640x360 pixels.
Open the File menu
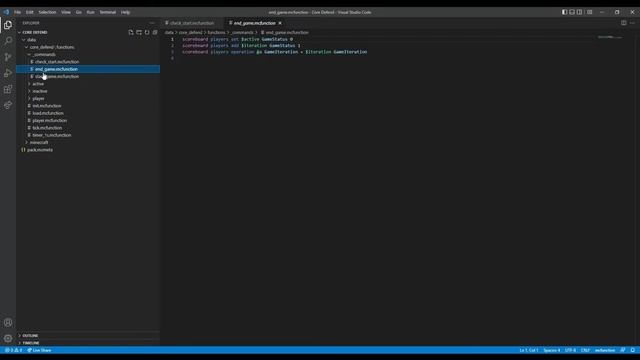[18, 12]
